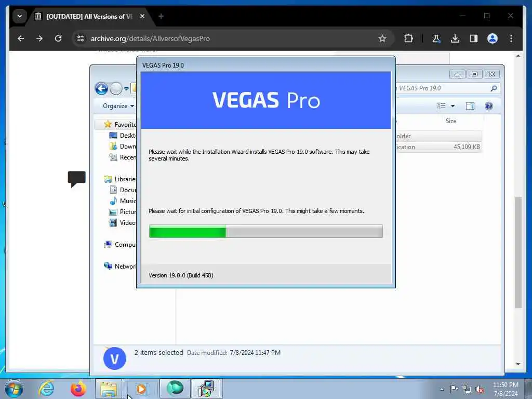532x399 pixels.
Task: Open Downloads in Explorer sidebar
Action: [x=123, y=146]
